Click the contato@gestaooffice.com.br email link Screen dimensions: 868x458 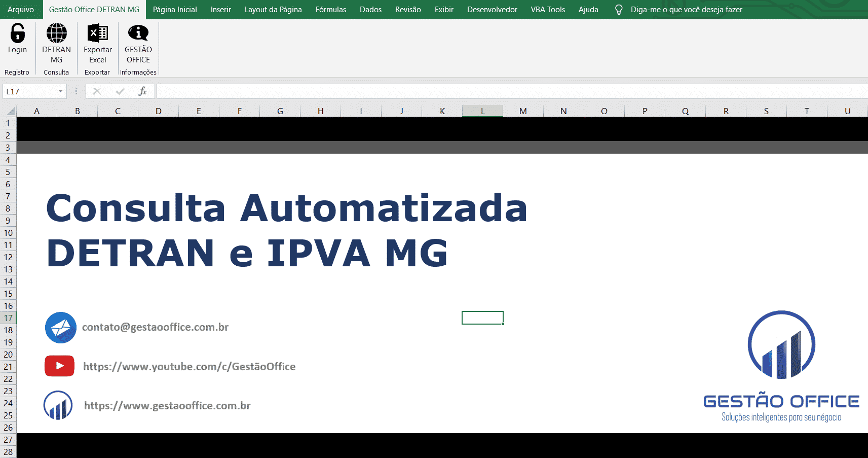[156, 327]
